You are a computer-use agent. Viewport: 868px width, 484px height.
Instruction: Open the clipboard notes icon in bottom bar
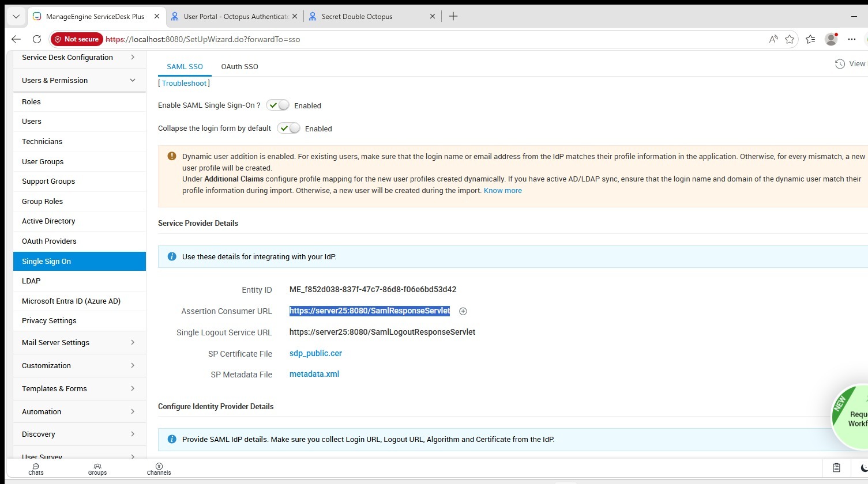(836, 467)
